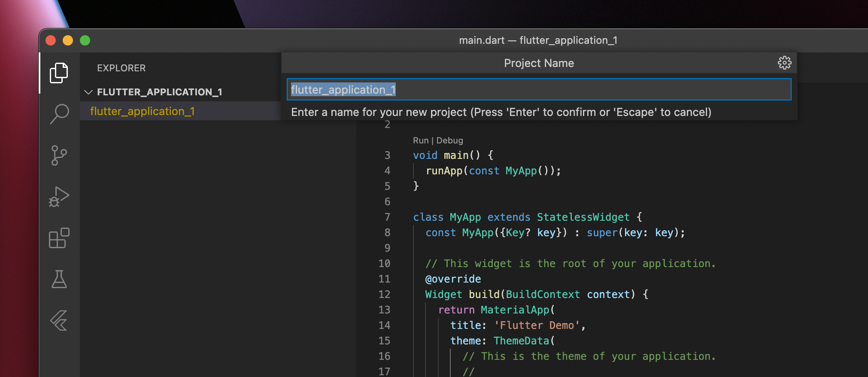Screen dimensions: 868x377
Task: Click 'theme: ThemeData(' code line
Action: 502,341
